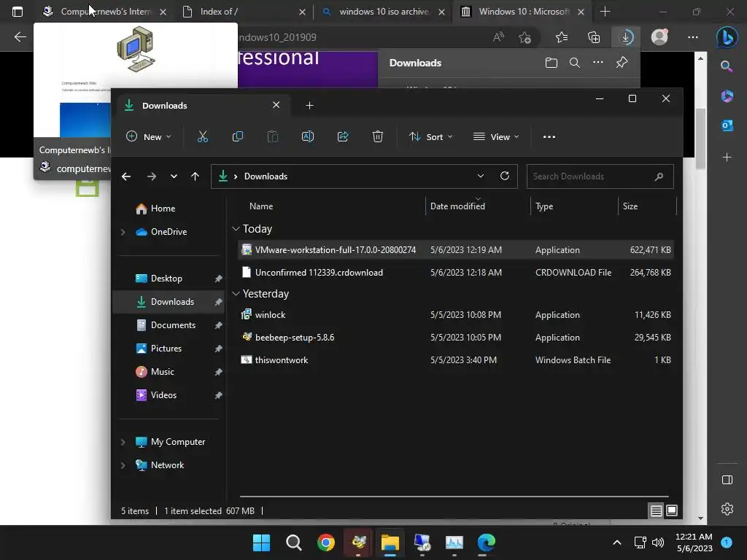Open Edge favorites star list

coord(562,37)
